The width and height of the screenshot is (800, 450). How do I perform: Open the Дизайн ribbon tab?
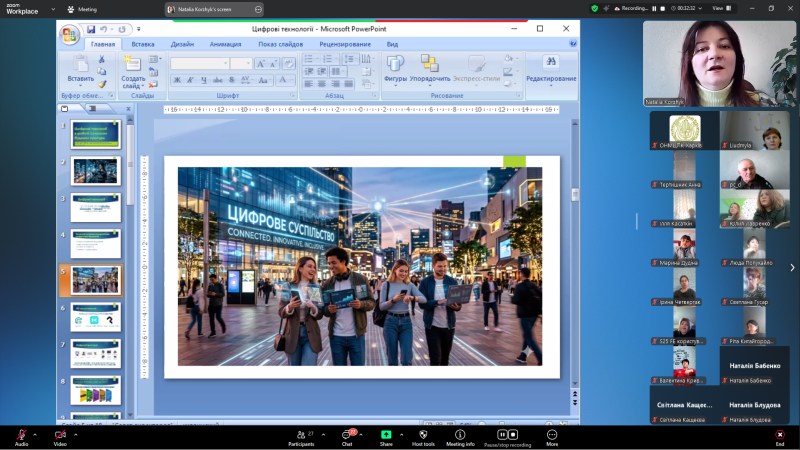182,44
